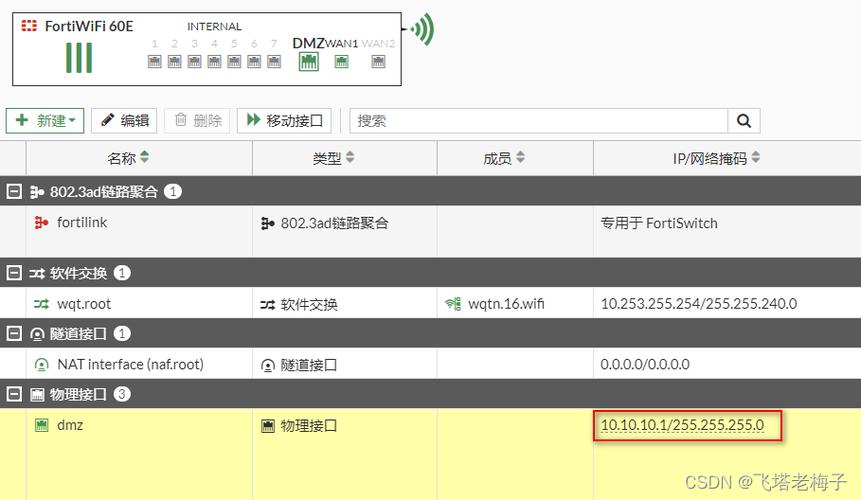Click 专用于 FortiSwitch cell text
Screen dimensions: 861x500
coord(659,223)
